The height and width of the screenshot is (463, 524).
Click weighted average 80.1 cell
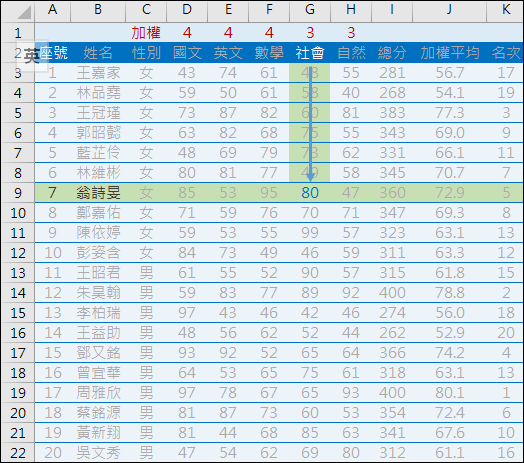449,393
